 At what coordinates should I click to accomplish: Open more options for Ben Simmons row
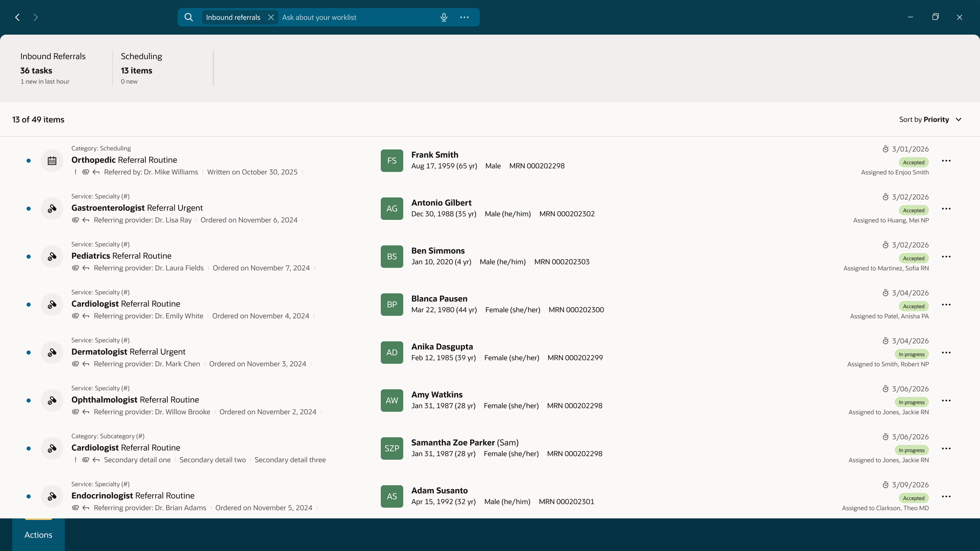(x=946, y=257)
